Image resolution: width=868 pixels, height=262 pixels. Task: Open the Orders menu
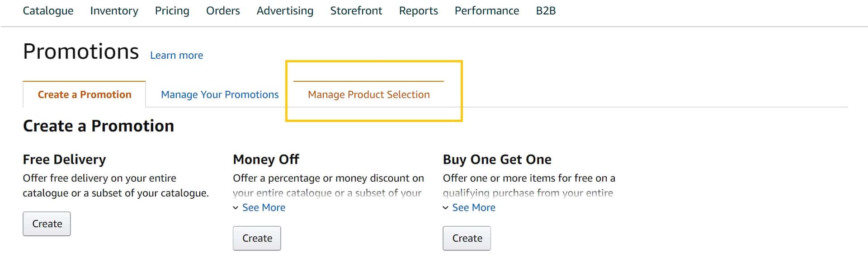(223, 11)
